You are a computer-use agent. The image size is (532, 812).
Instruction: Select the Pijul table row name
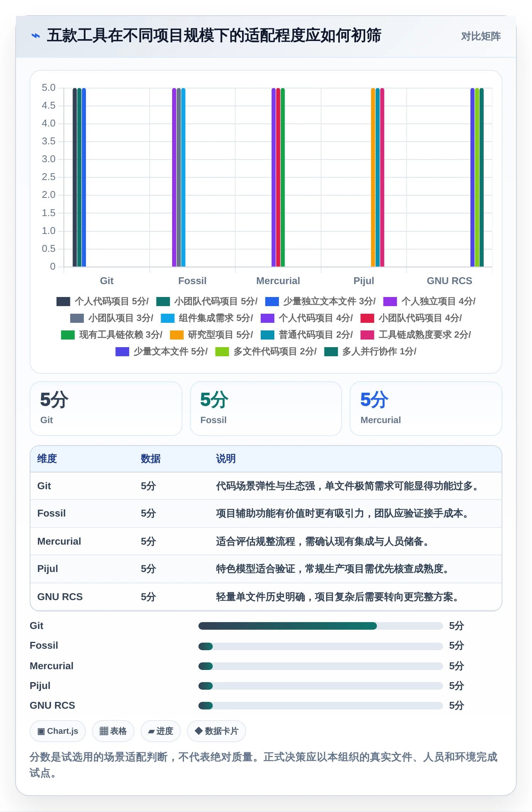[48, 569]
